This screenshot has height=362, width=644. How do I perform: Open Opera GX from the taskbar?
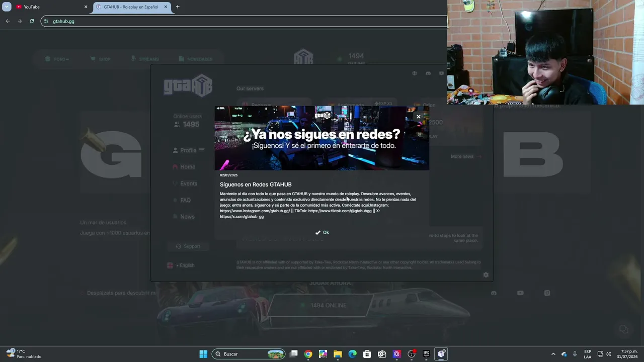point(397,354)
